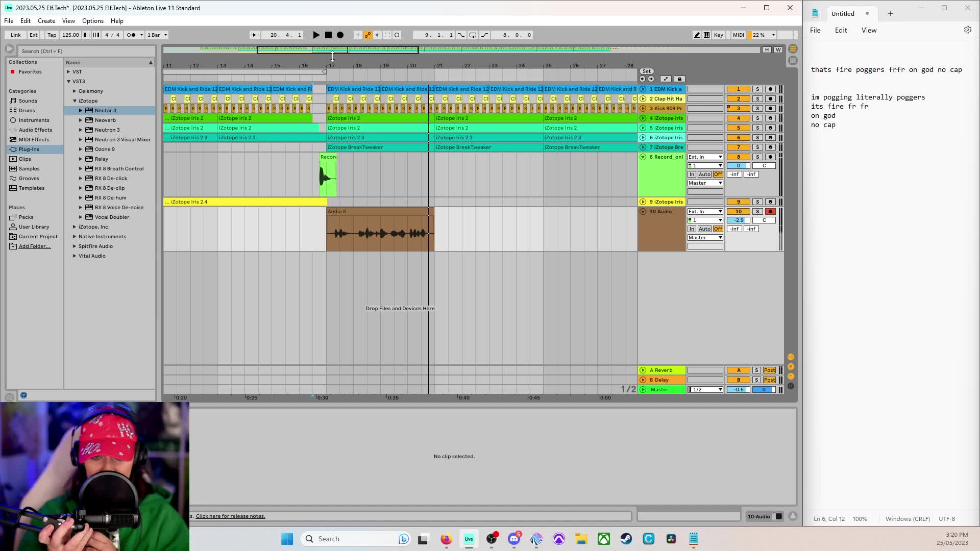Click the Preview headphone icon in browser
The image size is (980, 551).
pyautogui.click(x=23, y=395)
